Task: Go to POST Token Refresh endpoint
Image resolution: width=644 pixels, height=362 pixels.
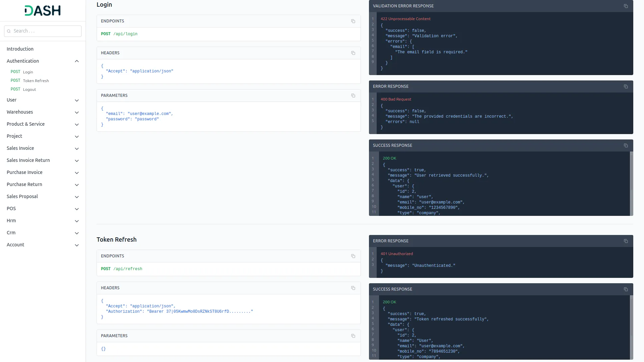Action: click(x=30, y=80)
